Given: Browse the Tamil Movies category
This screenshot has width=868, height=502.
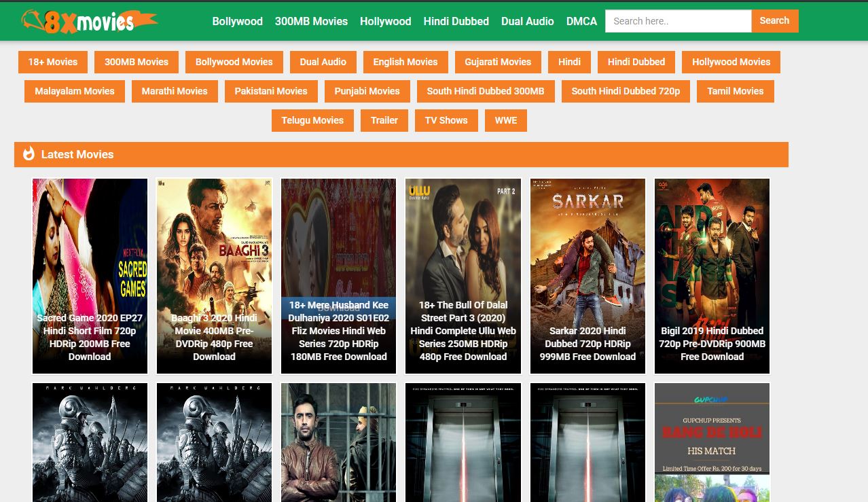Looking at the screenshot, I should coord(735,91).
